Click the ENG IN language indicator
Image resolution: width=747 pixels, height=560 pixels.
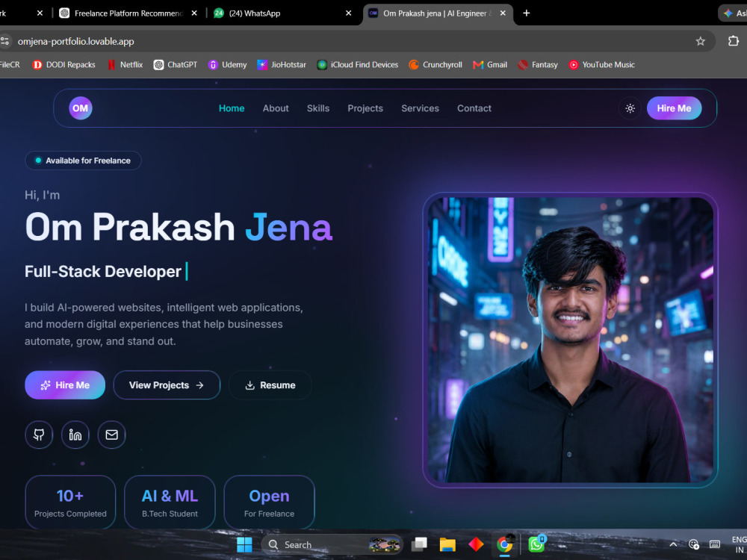739,544
